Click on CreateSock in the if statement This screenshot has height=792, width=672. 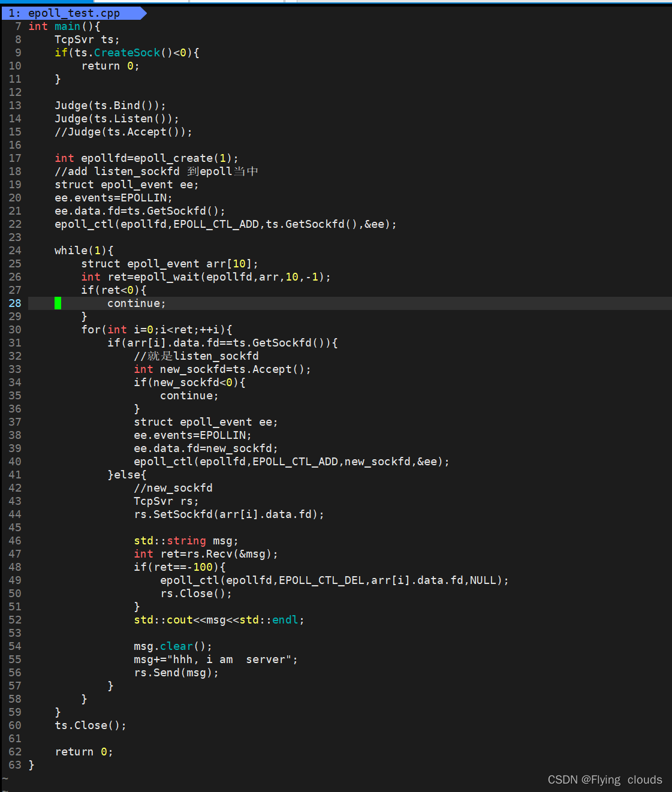pos(127,53)
